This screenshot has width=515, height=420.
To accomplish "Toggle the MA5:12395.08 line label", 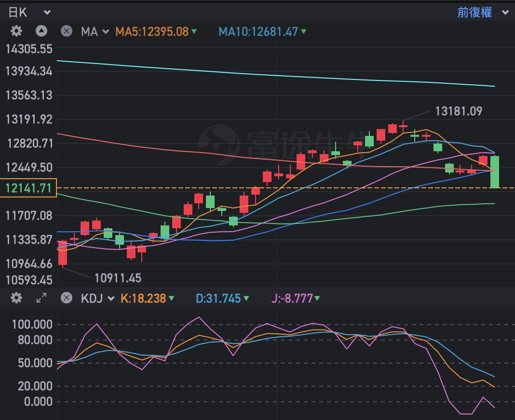I will pyautogui.click(x=156, y=32).
